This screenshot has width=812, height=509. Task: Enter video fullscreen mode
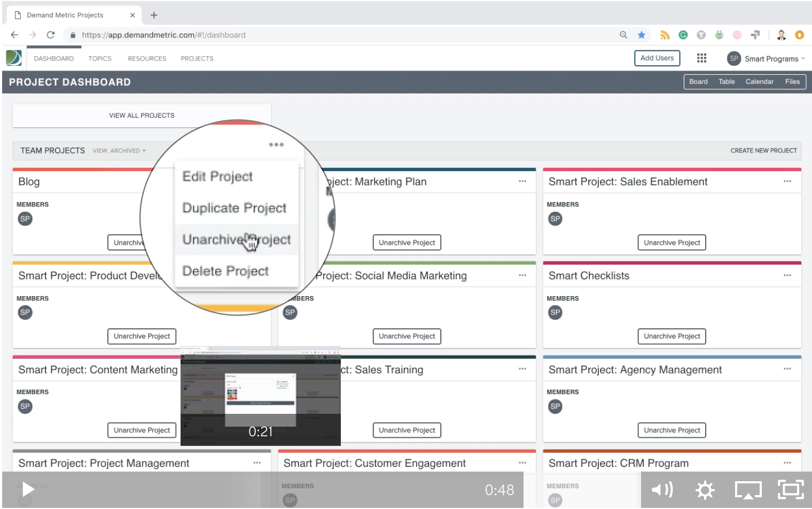pyautogui.click(x=791, y=490)
